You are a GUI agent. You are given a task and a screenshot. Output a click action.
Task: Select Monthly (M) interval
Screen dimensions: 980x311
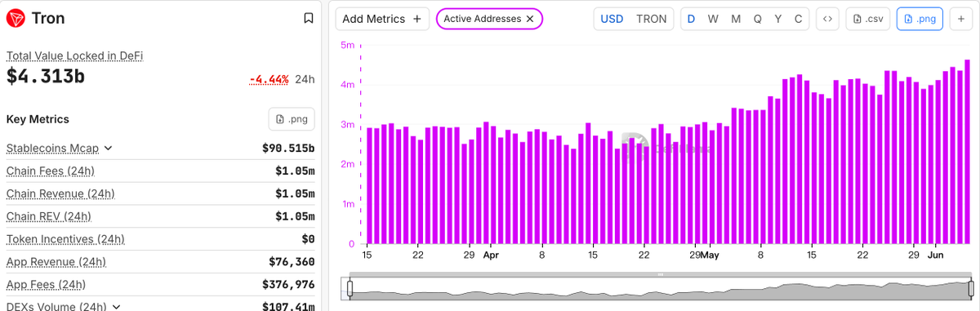[736, 19]
